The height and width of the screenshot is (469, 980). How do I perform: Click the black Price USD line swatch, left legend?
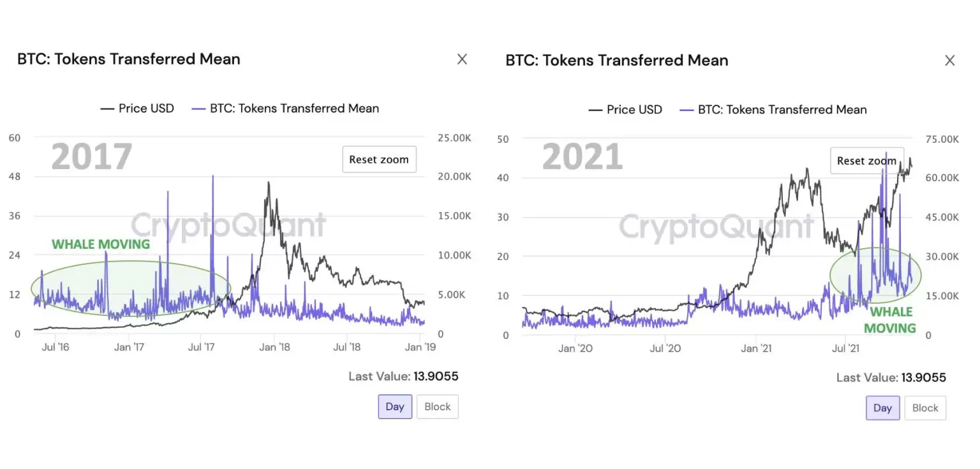click(107, 108)
